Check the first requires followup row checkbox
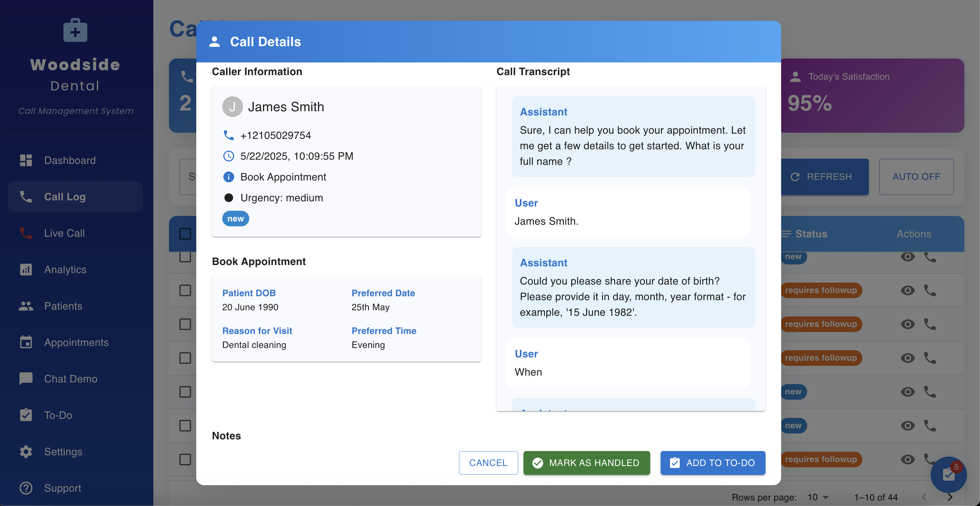980x506 pixels. point(185,290)
